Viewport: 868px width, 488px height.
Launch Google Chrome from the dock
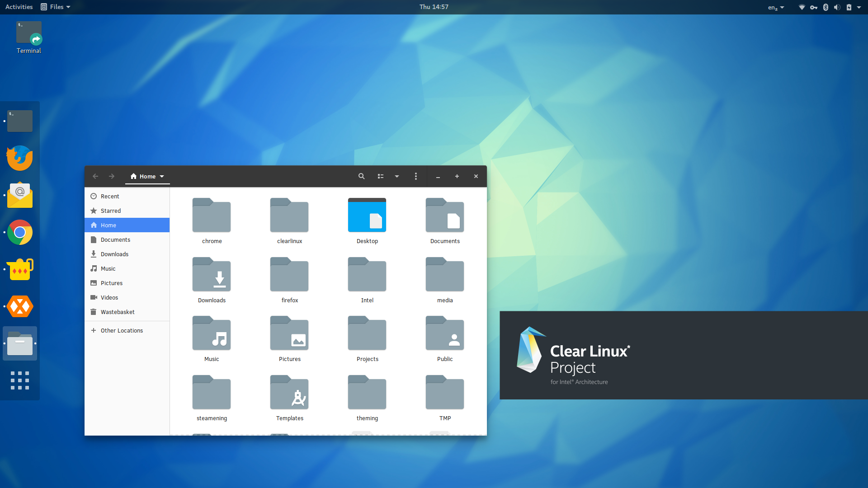coord(20,232)
